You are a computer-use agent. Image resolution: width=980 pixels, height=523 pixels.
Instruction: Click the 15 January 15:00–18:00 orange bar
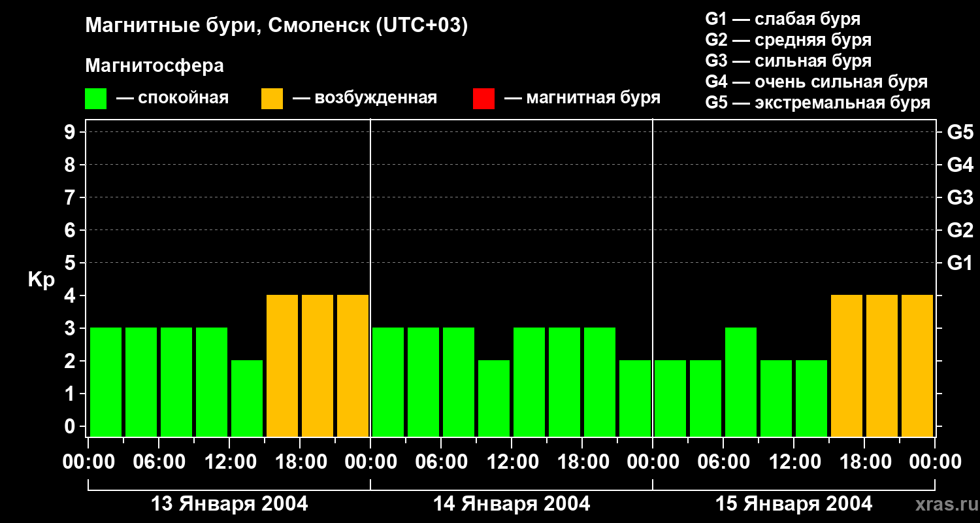click(847, 365)
